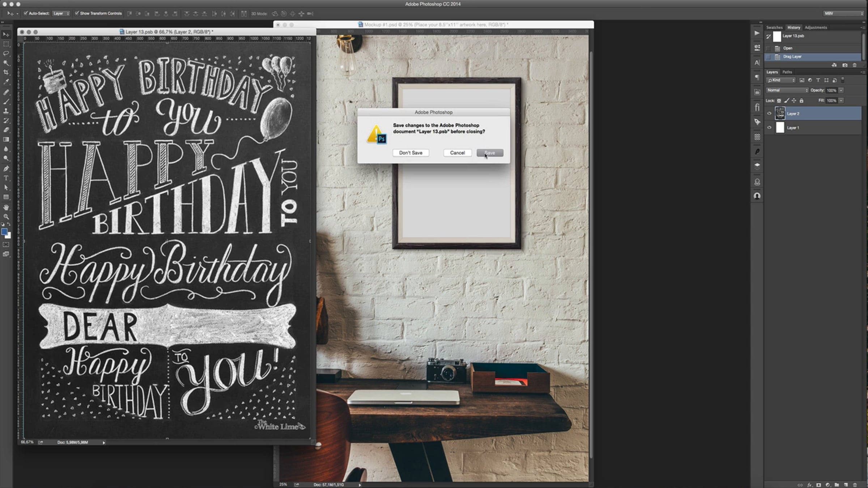The image size is (868, 488).
Task: Select the Zoom tool
Action: tap(6, 217)
